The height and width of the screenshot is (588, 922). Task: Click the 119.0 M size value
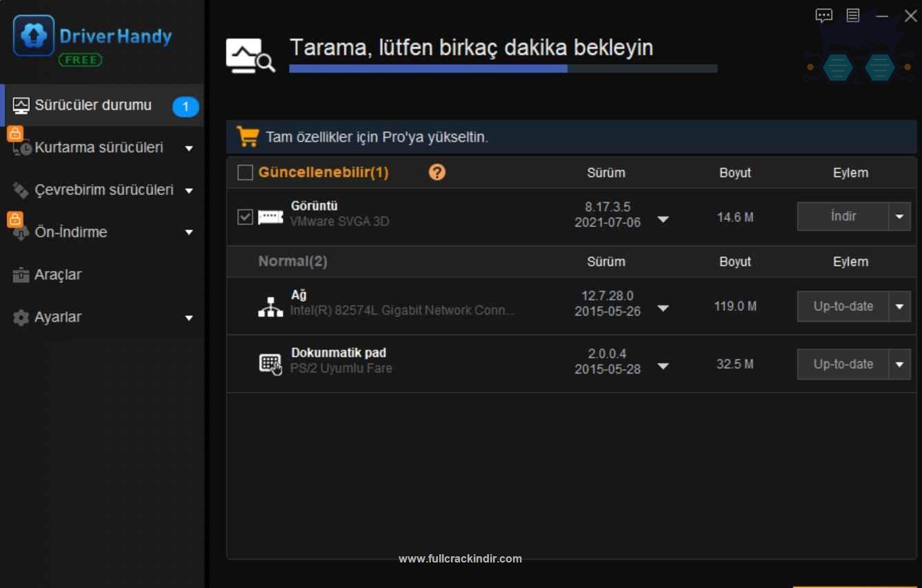735,306
